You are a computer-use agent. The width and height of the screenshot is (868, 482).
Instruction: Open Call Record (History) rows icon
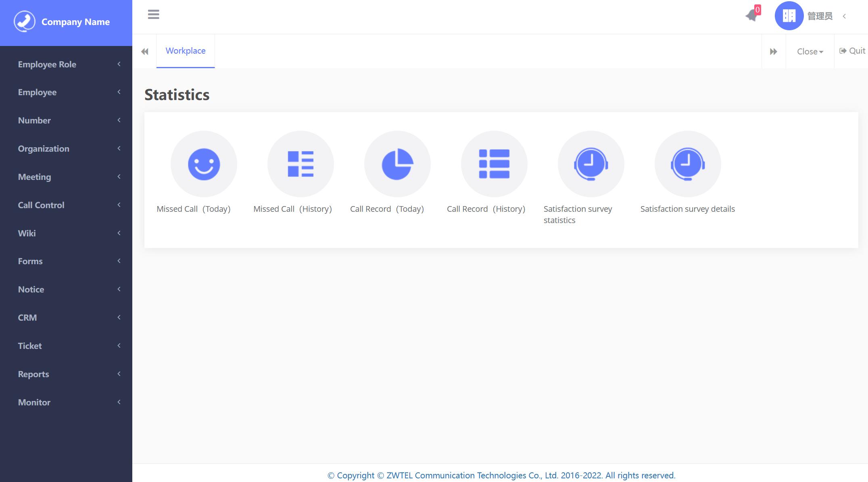(494, 164)
